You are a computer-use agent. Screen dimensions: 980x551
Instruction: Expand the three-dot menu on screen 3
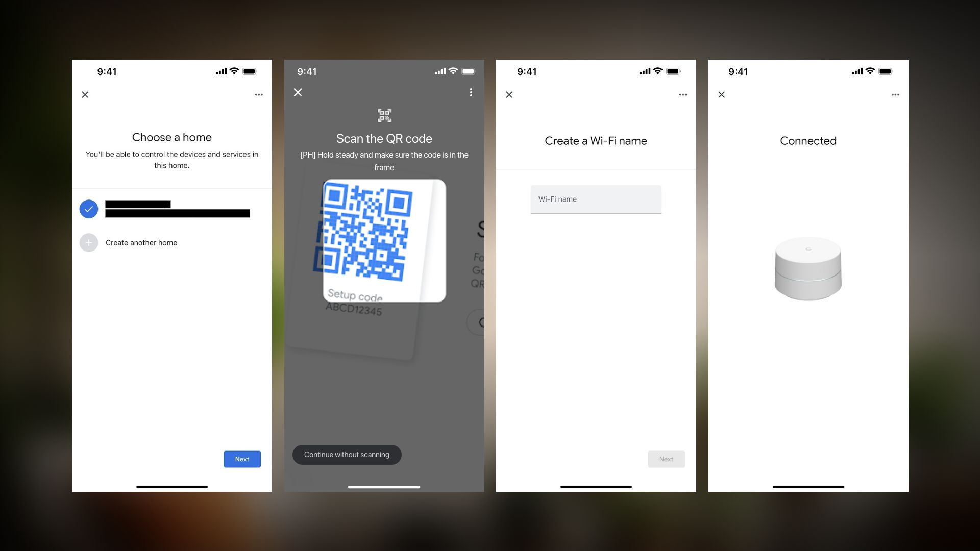point(683,94)
